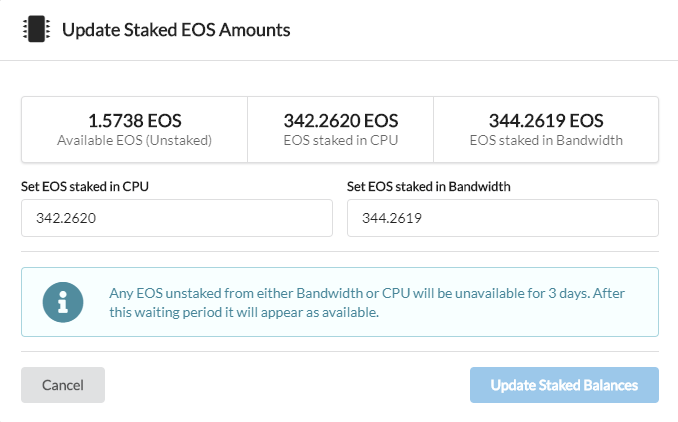
Task: Click the 344.2619 EOS statistic value
Action: pos(546,120)
